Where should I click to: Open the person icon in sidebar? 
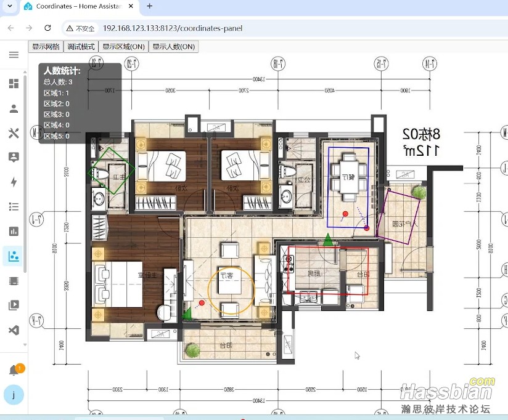pos(14,108)
